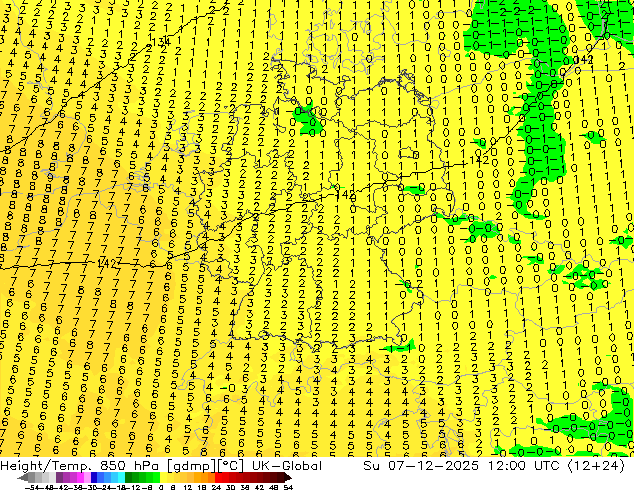Click the '12' legend scale value
Screen dimensions: 634x490
(188, 488)
